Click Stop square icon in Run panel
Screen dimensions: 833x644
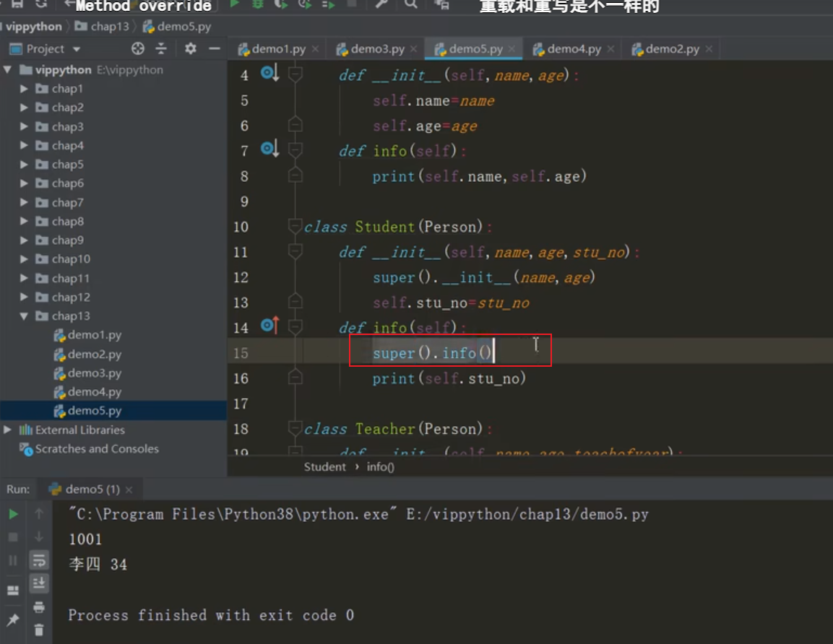13,537
